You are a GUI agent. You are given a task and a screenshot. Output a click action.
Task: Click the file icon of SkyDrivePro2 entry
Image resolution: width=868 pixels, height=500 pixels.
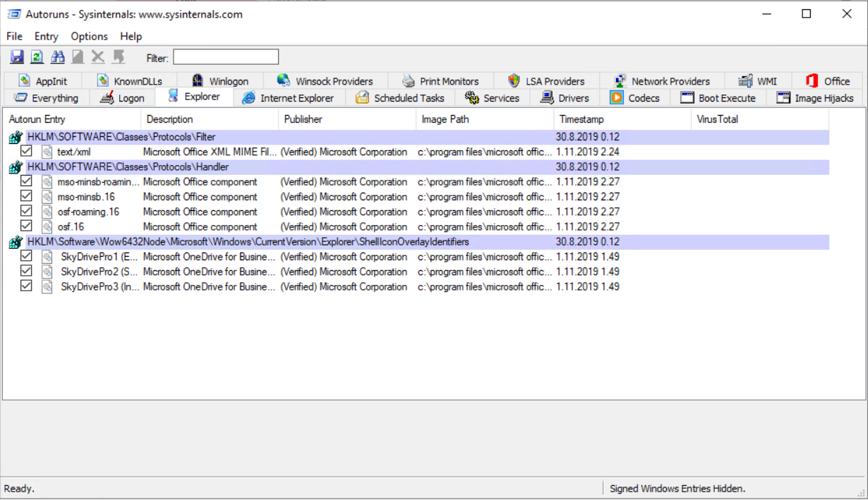47,272
